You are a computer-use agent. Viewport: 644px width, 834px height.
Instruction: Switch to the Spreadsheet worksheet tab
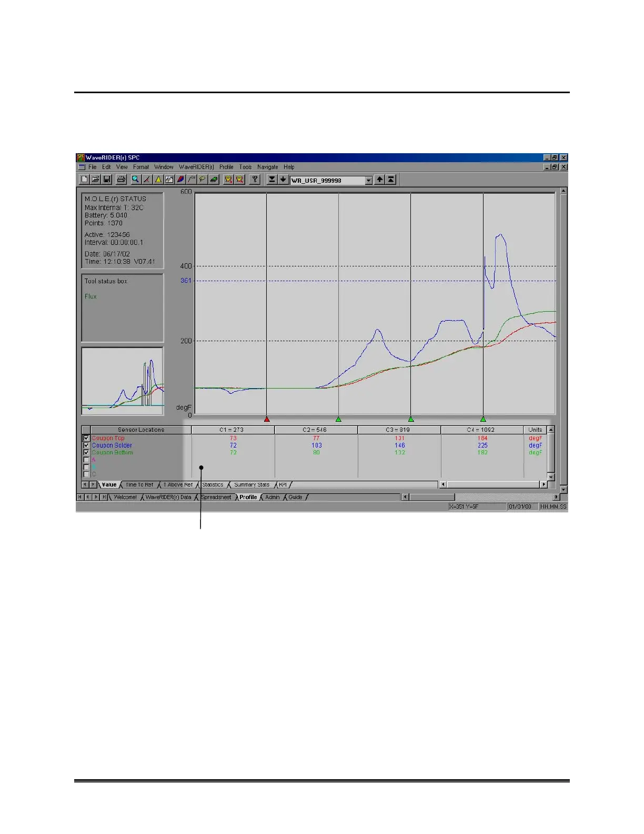[x=216, y=497]
